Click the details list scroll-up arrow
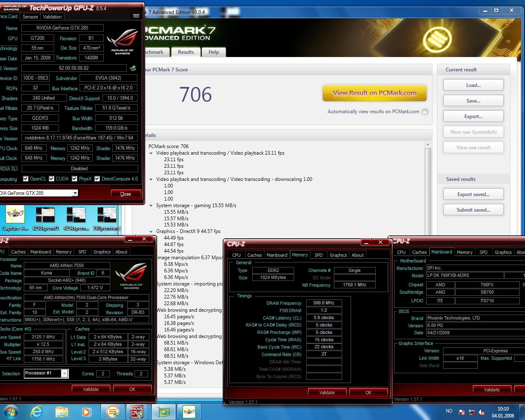The image size is (525, 420). (428, 144)
